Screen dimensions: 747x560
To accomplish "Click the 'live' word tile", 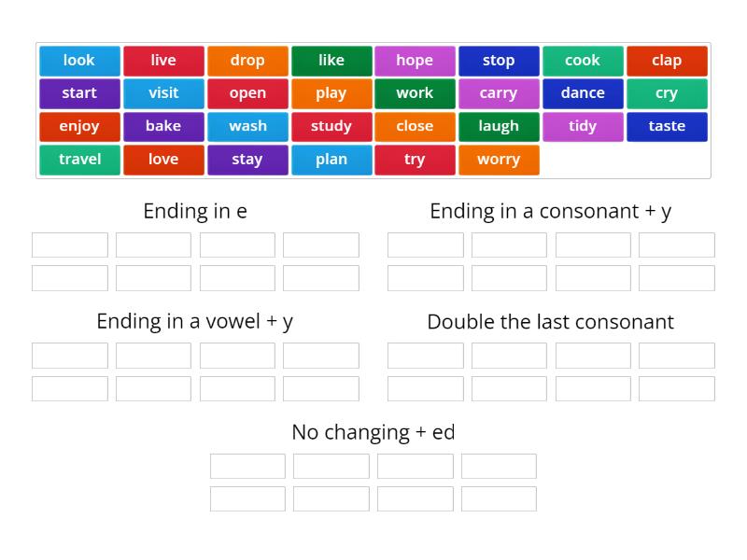I will pyautogui.click(x=162, y=60).
